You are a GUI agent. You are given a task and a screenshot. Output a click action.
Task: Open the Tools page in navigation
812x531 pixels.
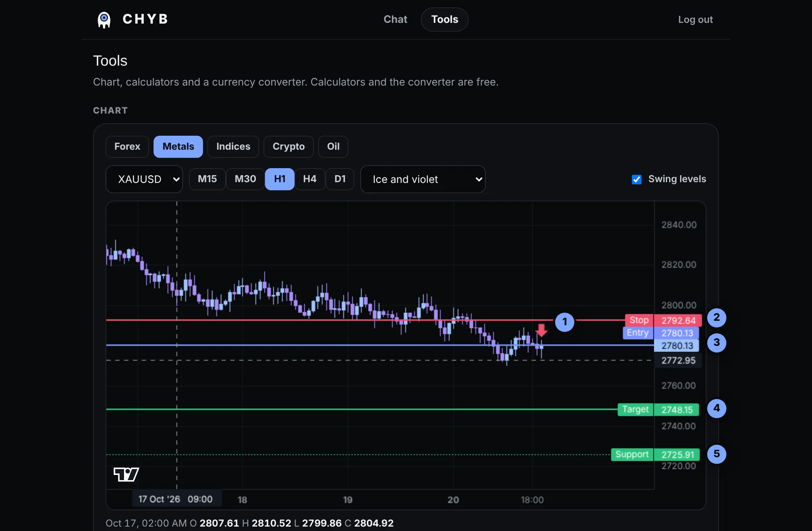click(445, 20)
